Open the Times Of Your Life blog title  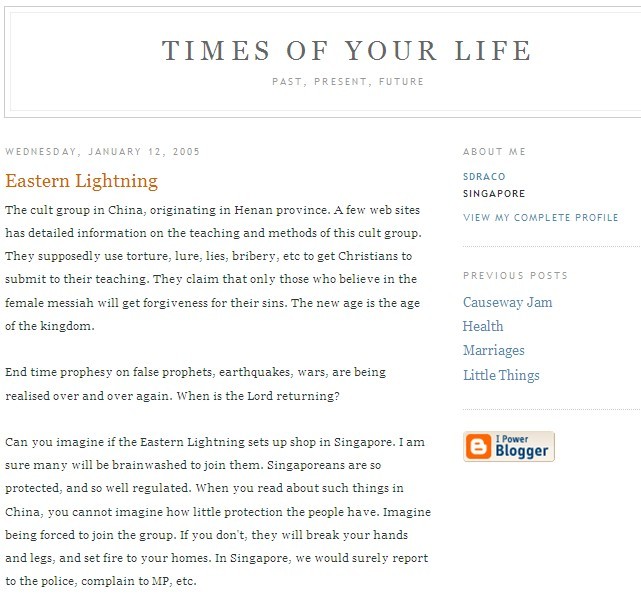coord(347,51)
